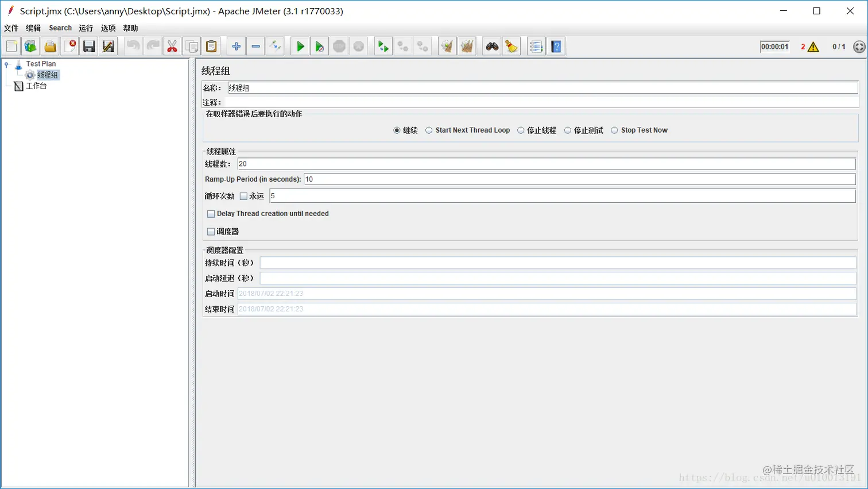Save the script with floppy disk icon
Screen dimensions: 868x489
[89, 47]
